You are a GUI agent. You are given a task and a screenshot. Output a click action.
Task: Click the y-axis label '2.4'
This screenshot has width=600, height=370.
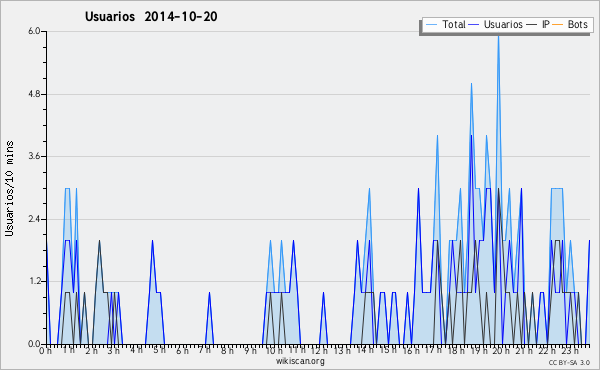[x=34, y=219]
